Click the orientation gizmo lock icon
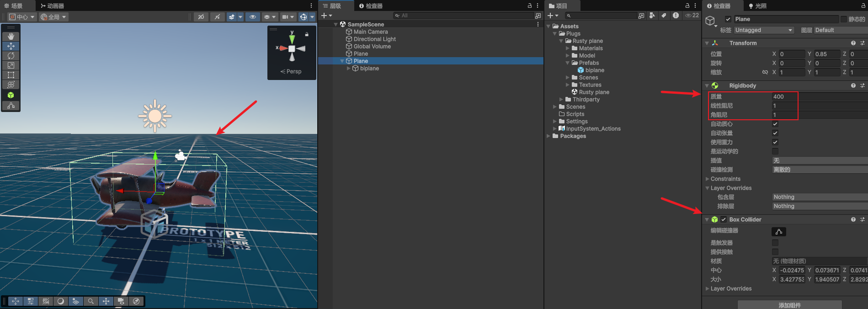The width and height of the screenshot is (868, 309). (x=307, y=34)
